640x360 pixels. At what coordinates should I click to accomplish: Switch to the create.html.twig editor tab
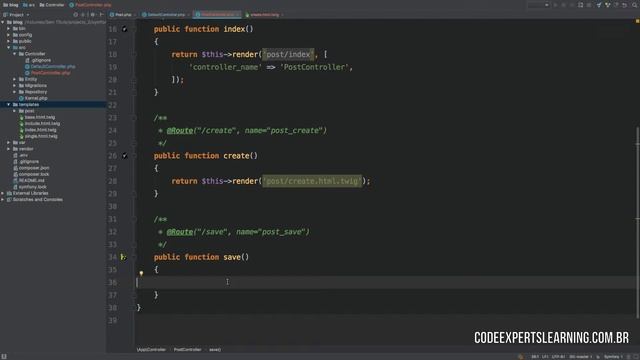(264, 15)
